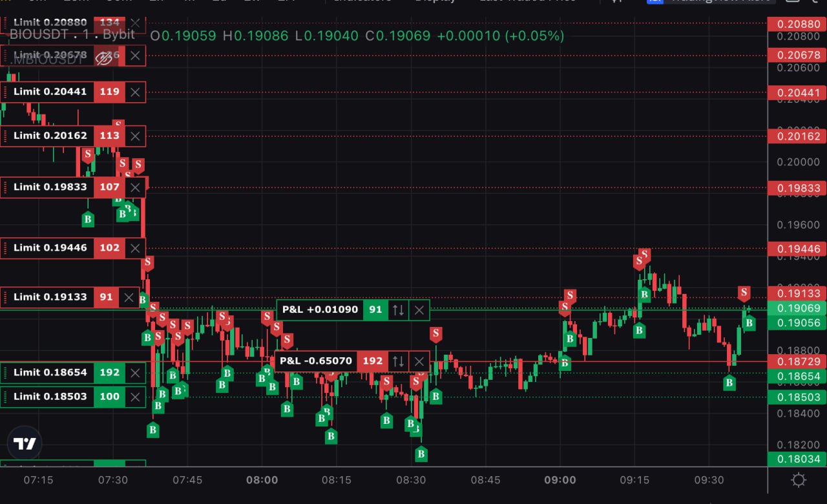Close the P&L -0.65070 position

pos(419,361)
